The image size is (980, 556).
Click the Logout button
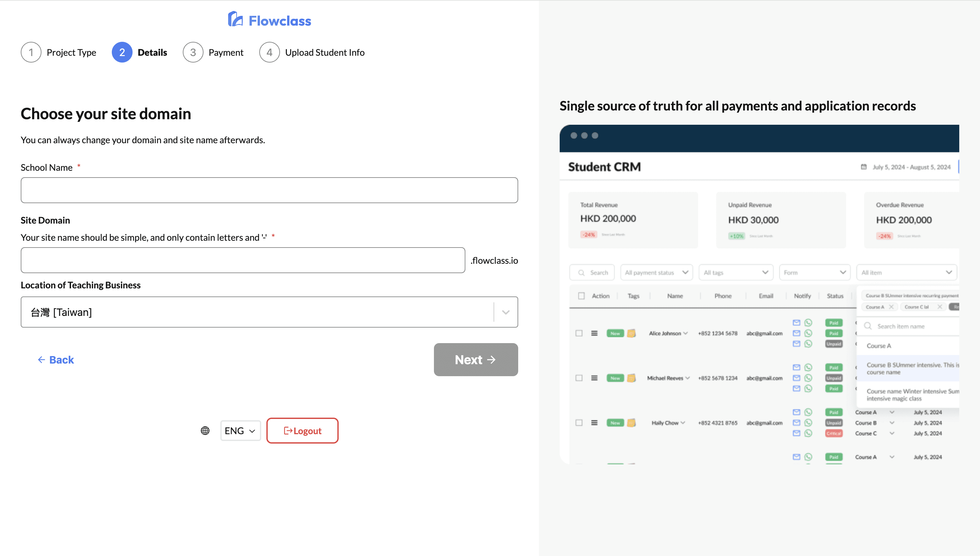[302, 431]
